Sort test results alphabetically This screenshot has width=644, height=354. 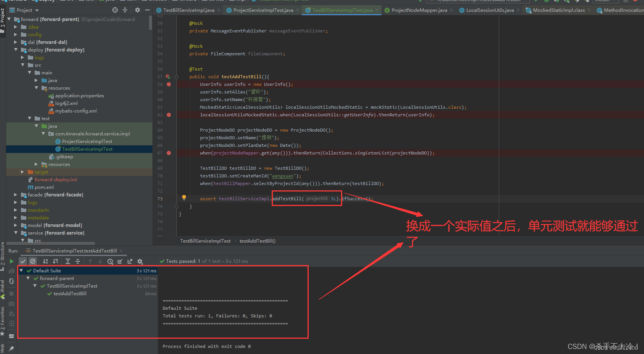[45, 261]
